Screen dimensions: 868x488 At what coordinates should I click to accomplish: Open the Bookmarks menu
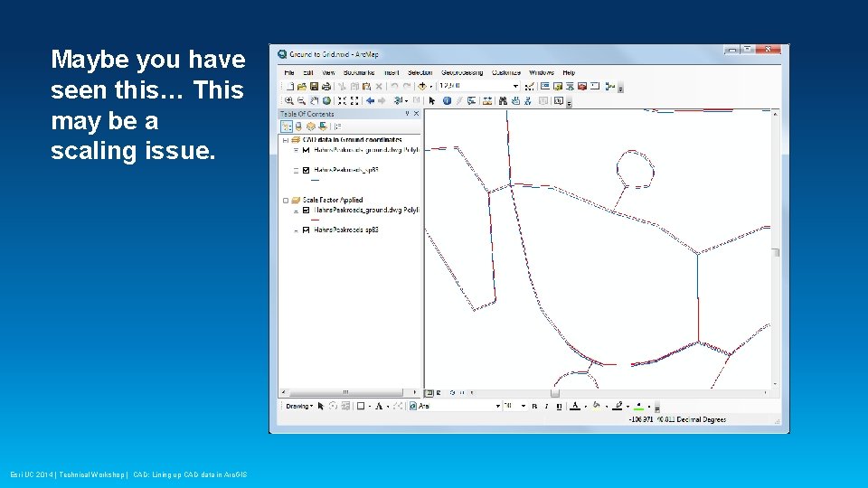359,72
